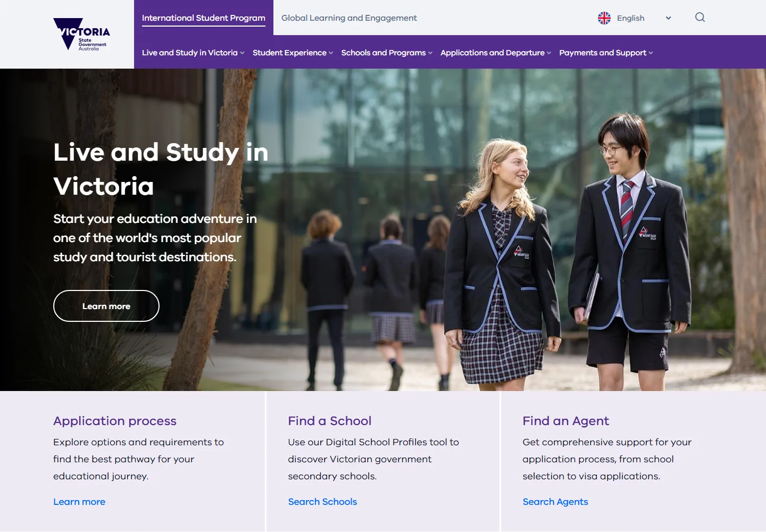The height and width of the screenshot is (532, 766).
Task: Open the Find an Agent heading
Action: coord(565,421)
